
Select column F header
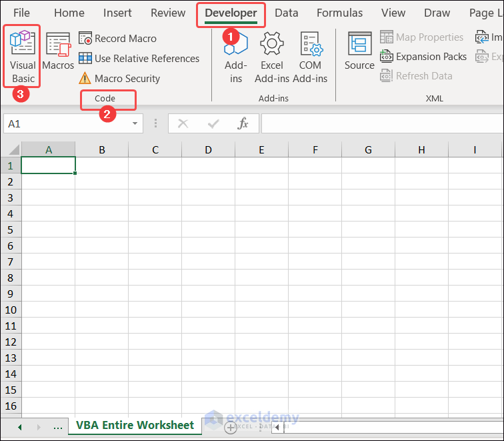click(315, 149)
